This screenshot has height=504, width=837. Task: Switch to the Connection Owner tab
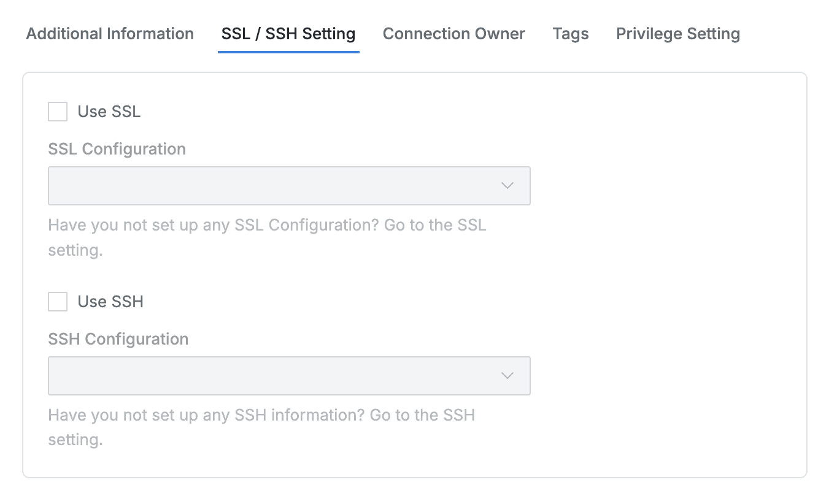[x=453, y=34]
